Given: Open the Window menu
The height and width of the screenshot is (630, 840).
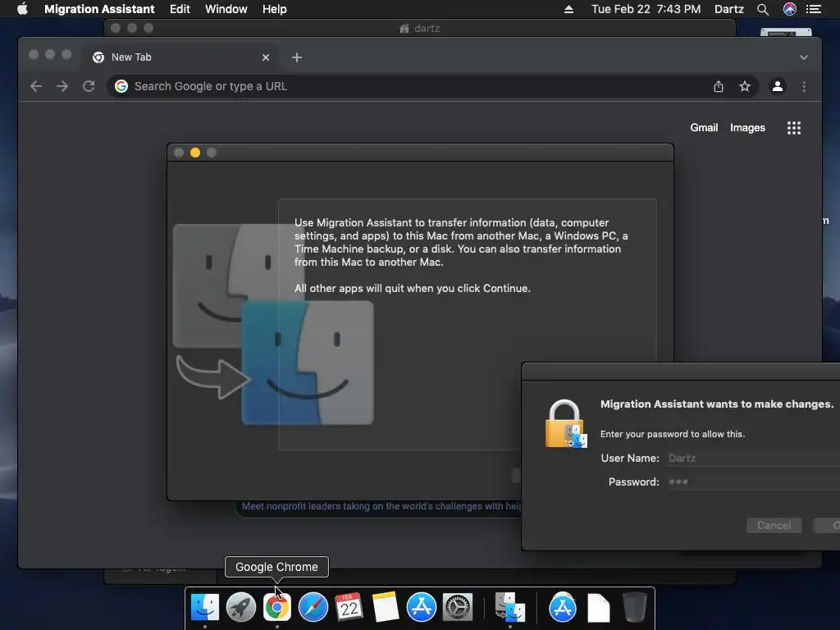Looking at the screenshot, I should click(226, 9).
